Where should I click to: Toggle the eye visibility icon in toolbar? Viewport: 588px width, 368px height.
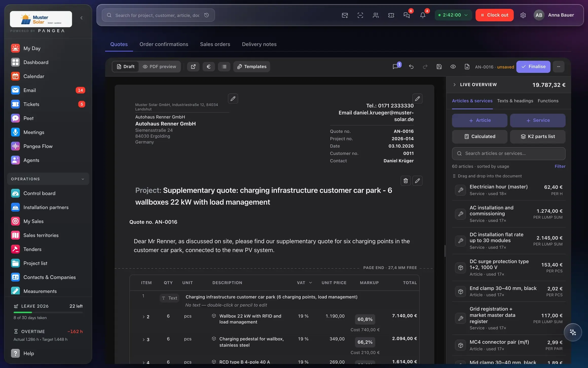pos(453,67)
